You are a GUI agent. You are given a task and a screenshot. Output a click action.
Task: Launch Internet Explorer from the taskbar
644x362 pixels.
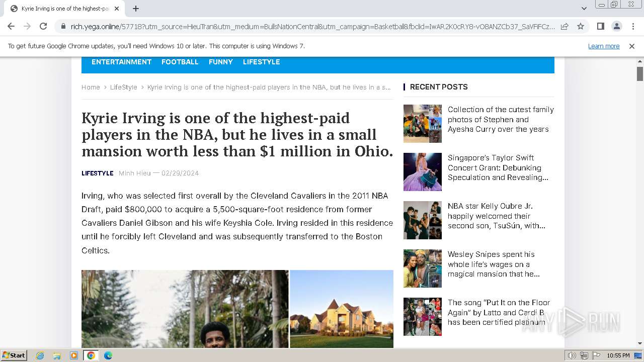point(40,355)
